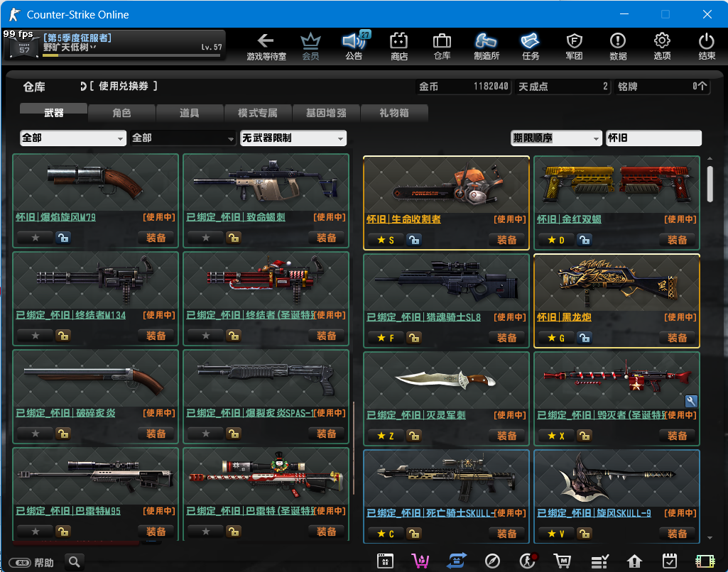Click 装备 to equip 灭灵军刺
The width and height of the screenshot is (728, 572).
(x=506, y=436)
